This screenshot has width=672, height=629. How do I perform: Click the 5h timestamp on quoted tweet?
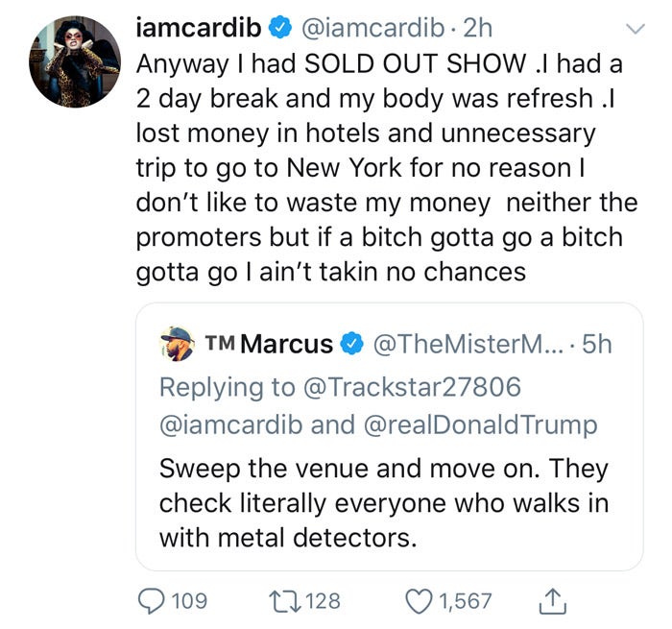click(x=595, y=344)
